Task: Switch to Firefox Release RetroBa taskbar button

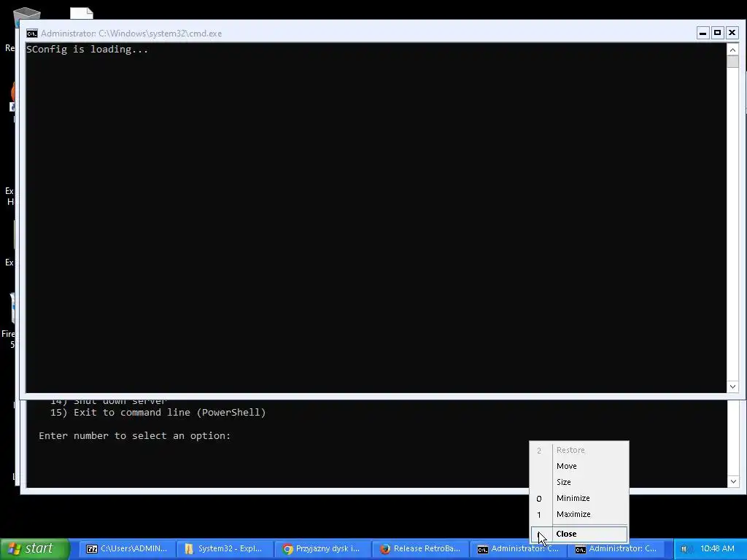Action: coord(420,548)
